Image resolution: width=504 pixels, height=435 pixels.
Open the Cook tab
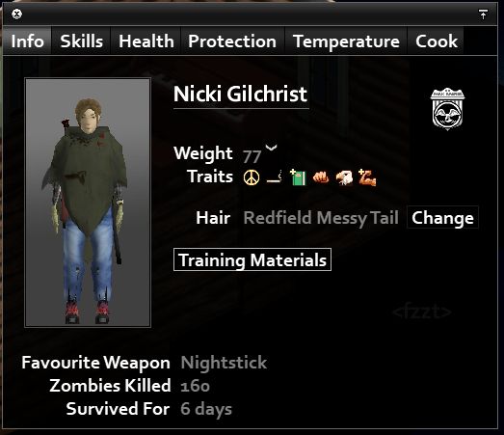pyautogui.click(x=437, y=41)
